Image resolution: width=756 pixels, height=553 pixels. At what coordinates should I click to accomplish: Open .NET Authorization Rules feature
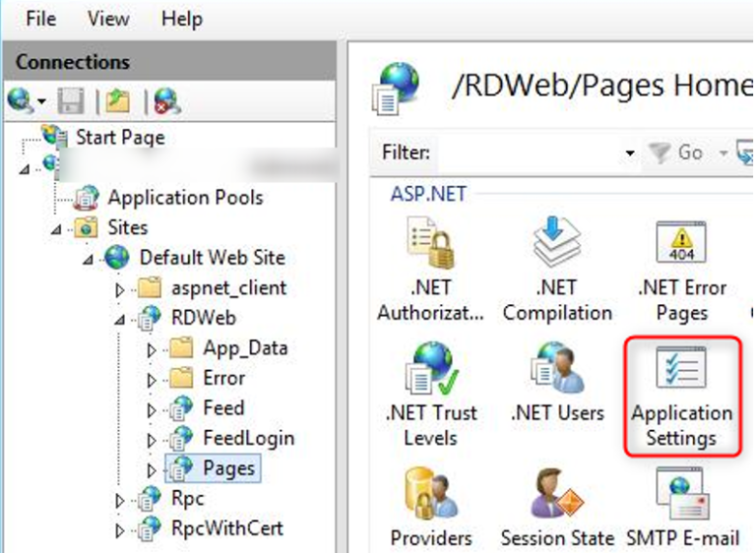point(430,269)
